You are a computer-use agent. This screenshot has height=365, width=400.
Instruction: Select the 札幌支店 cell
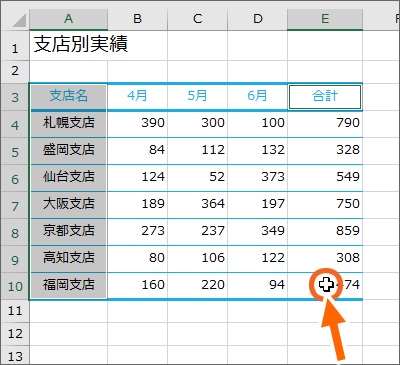point(68,124)
